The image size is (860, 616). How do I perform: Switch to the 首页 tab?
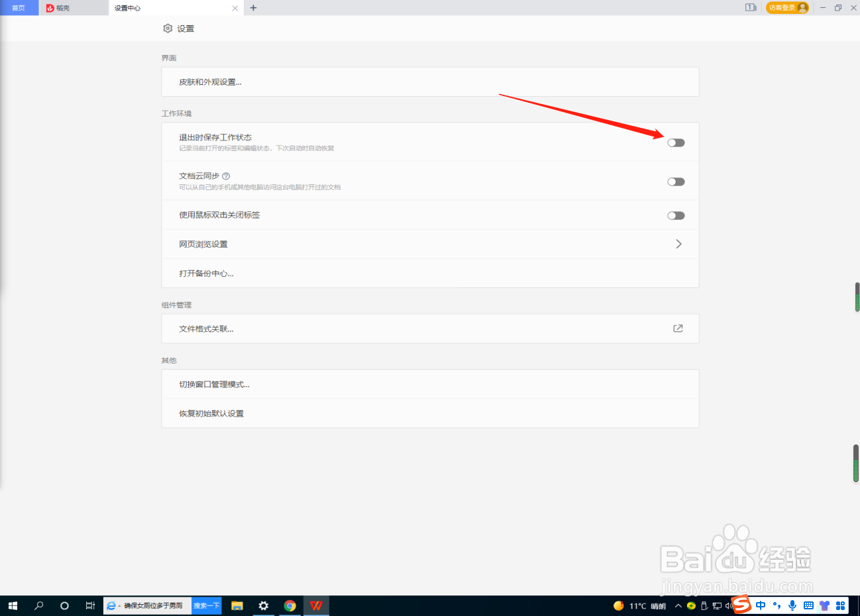19,7
